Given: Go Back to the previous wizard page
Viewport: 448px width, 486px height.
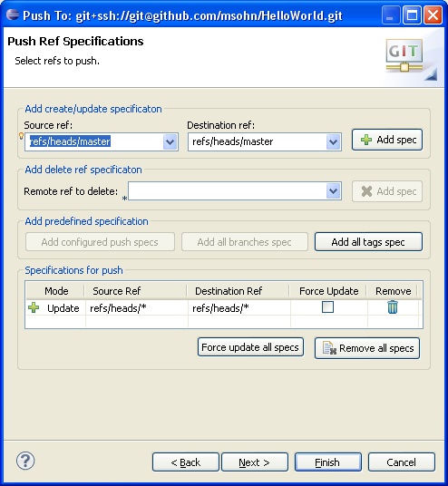Looking at the screenshot, I should (x=186, y=462).
